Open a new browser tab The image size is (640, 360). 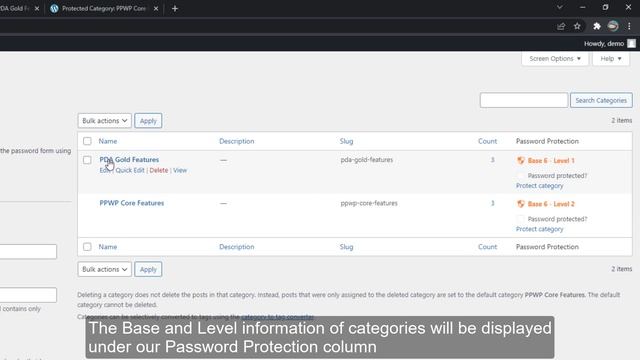[x=175, y=9]
